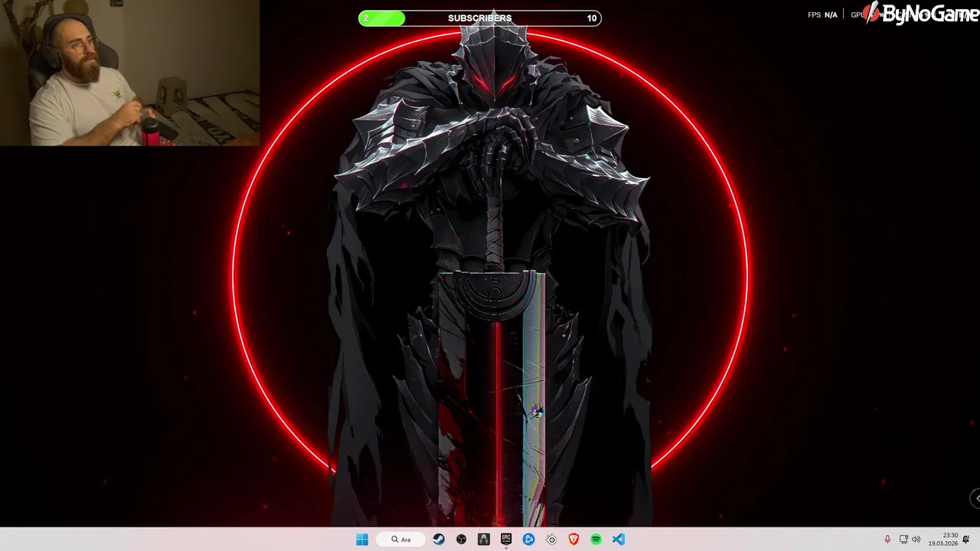Click the FPS N/A overlay text

click(822, 15)
